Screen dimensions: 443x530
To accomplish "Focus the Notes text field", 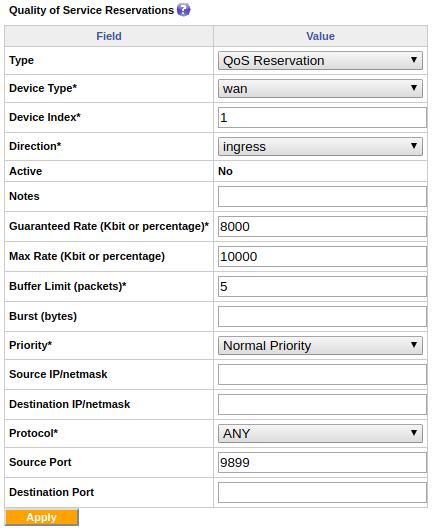I will coord(322,196).
